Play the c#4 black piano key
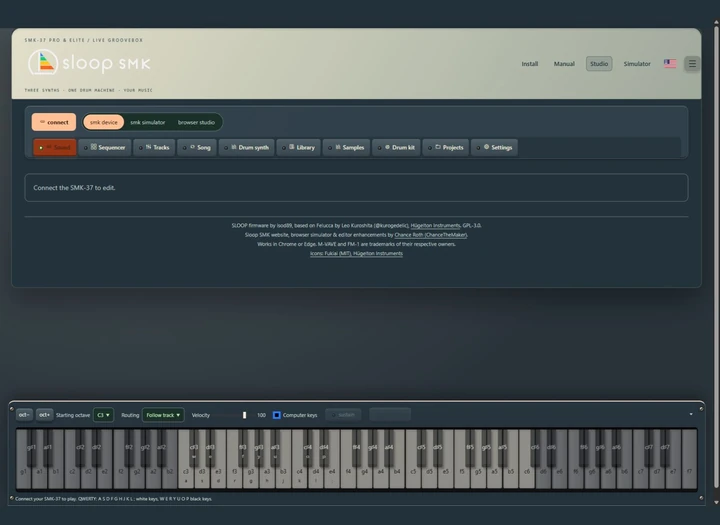 308,446
